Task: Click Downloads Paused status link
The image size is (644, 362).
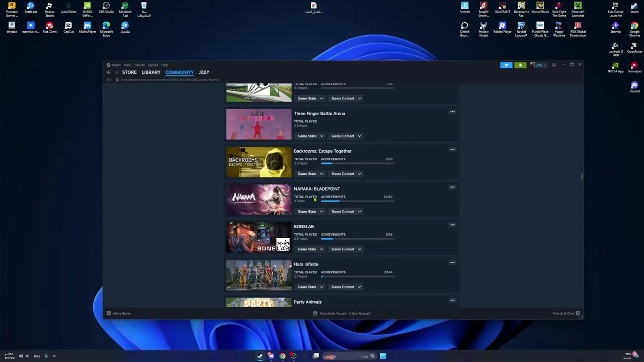Action: coord(345,313)
